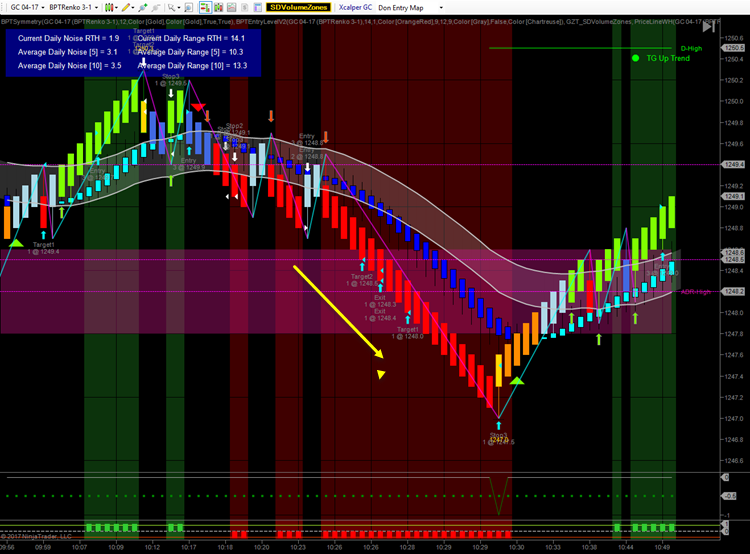Select the drawing tools pencil icon
750x554 pixels.
coord(125,7)
